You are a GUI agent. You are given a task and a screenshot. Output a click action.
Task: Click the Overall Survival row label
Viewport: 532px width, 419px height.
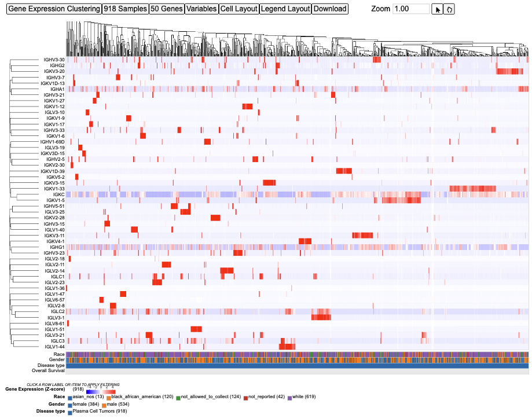(48, 371)
